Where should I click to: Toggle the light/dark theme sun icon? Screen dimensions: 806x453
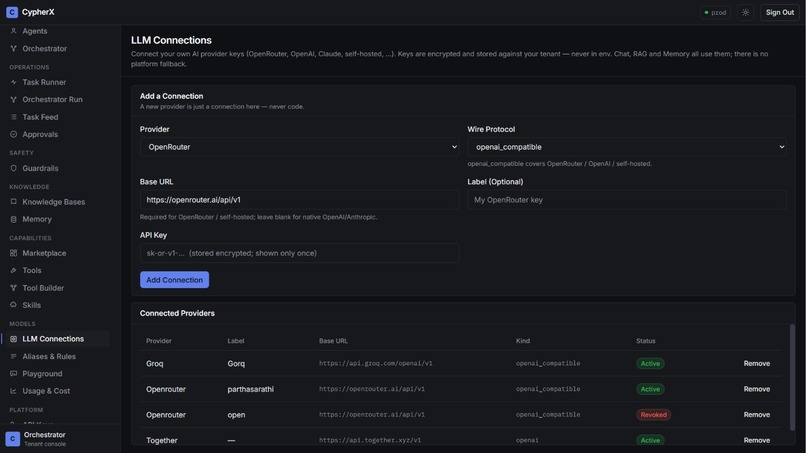tap(745, 12)
